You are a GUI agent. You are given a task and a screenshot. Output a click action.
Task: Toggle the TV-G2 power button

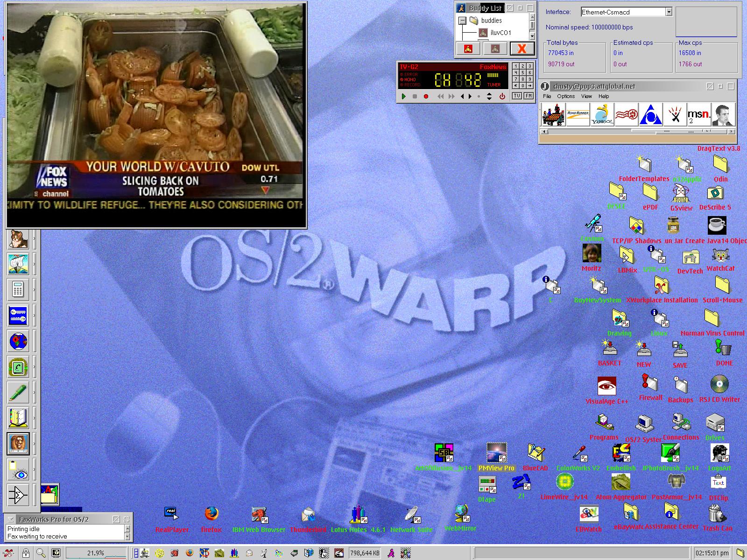point(502,96)
